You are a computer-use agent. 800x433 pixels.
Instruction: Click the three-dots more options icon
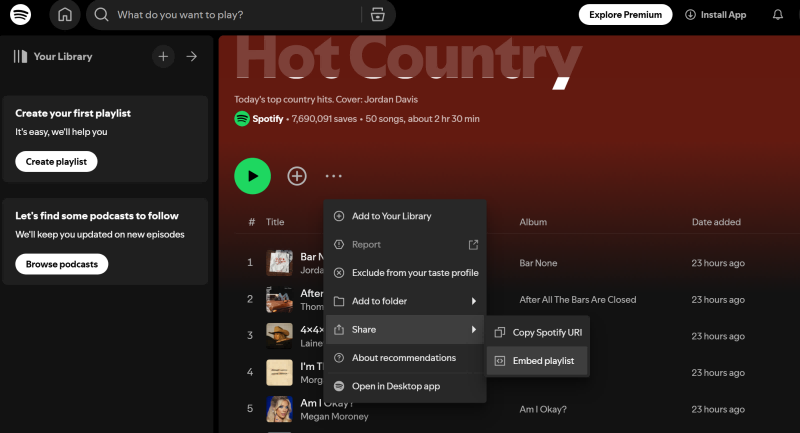pyautogui.click(x=333, y=176)
